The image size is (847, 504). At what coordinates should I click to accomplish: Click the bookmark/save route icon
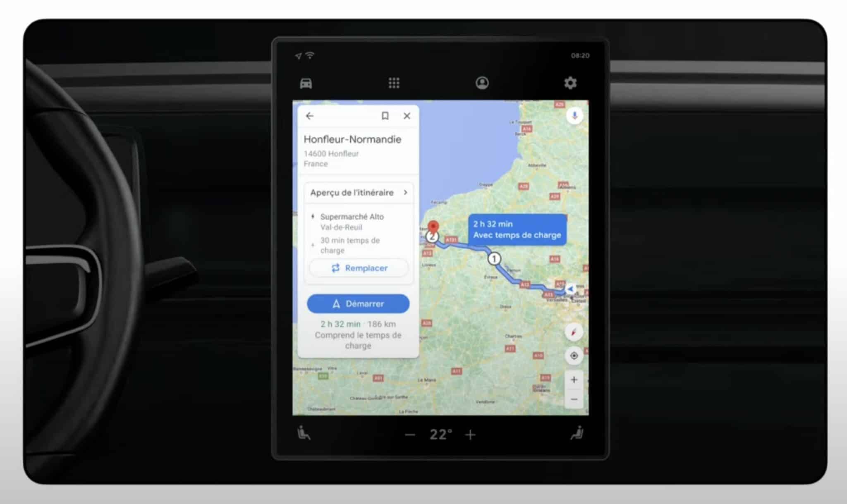coord(385,115)
